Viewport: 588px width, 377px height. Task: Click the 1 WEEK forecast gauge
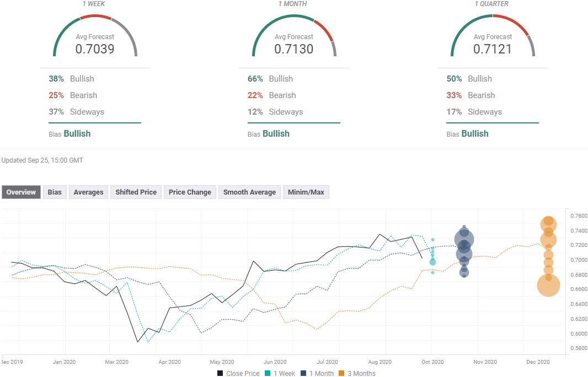[x=95, y=36]
